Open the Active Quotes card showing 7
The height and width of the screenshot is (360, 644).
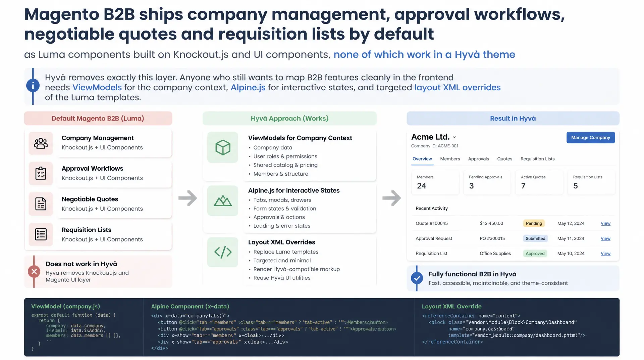539,182
